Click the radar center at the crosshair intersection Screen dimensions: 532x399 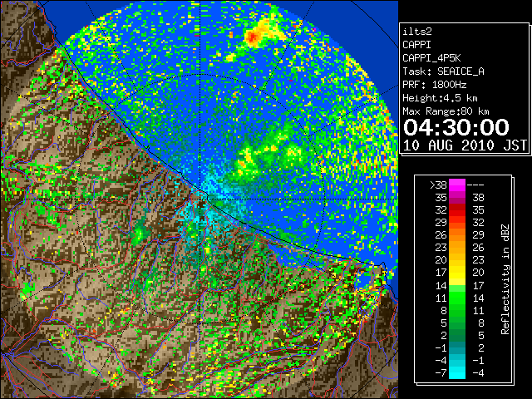pos(200,199)
